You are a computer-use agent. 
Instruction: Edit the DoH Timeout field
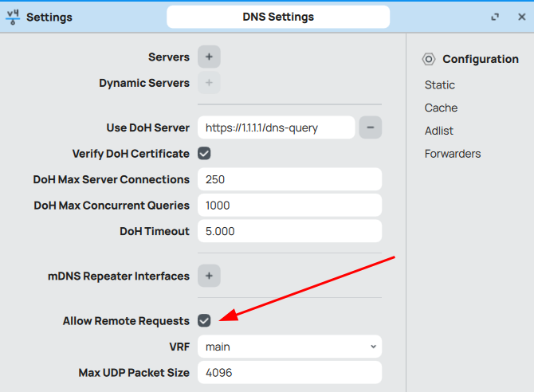pos(289,231)
